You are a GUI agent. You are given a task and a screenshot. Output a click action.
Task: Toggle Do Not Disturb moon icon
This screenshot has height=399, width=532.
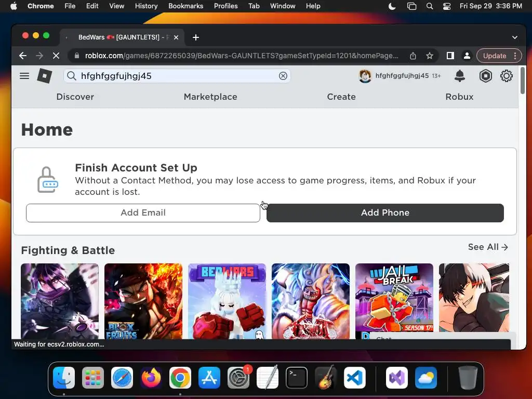tap(392, 6)
